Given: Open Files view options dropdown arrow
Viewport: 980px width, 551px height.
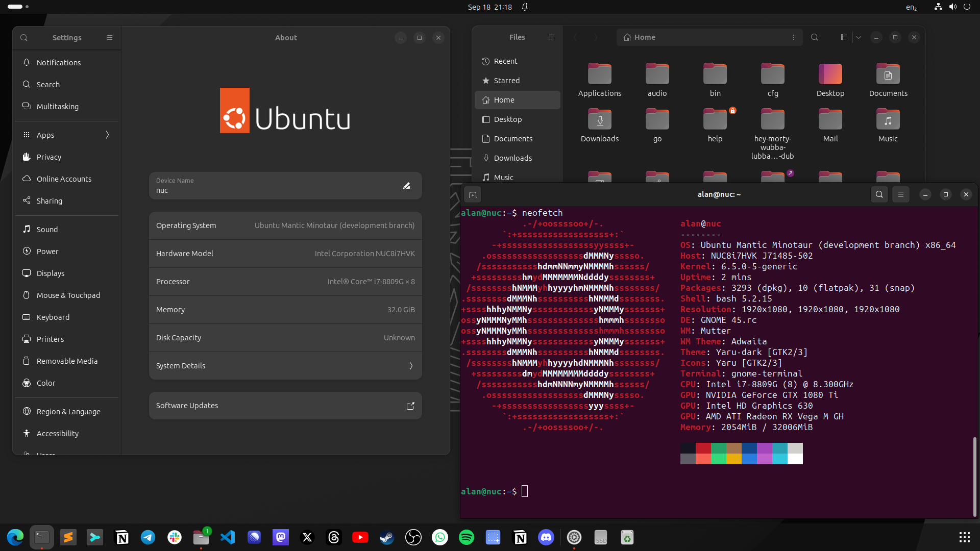Looking at the screenshot, I should coord(859,37).
